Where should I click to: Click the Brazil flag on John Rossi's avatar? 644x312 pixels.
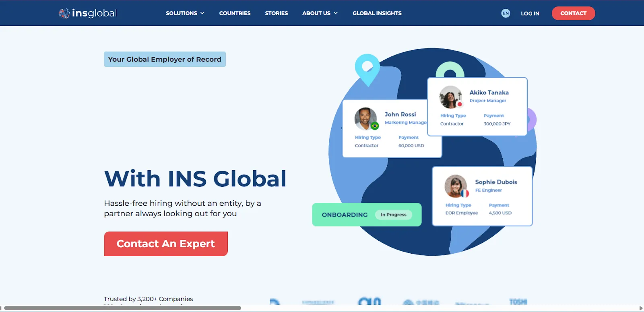point(375,126)
